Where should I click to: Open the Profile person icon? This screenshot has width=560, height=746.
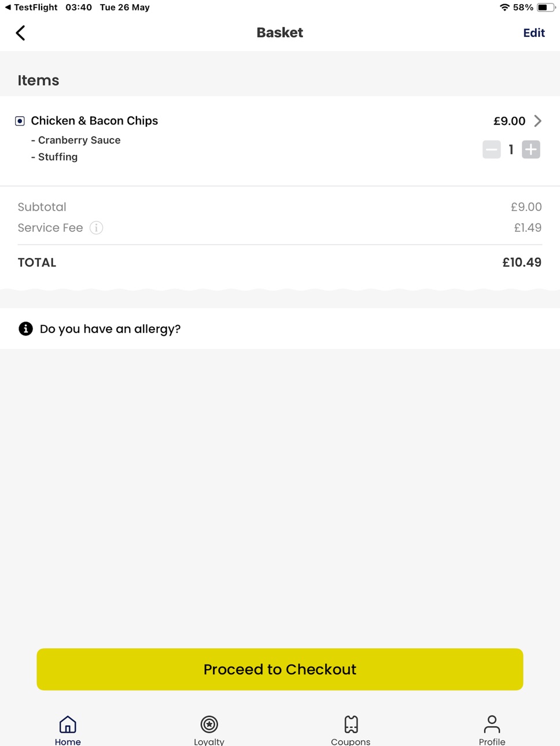492,724
